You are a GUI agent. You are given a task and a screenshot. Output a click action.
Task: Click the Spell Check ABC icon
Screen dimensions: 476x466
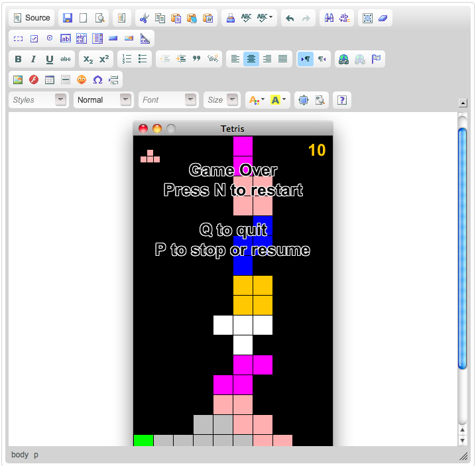click(246, 18)
